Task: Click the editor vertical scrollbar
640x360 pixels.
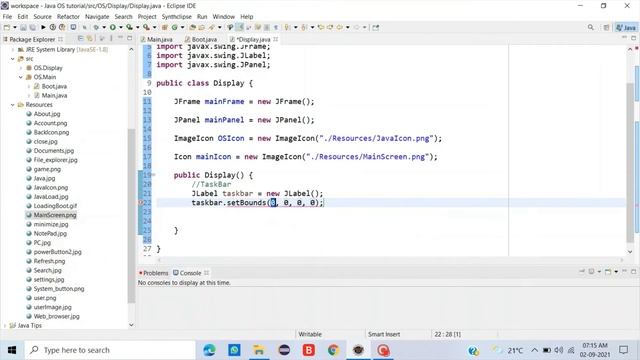Action: click(630, 162)
